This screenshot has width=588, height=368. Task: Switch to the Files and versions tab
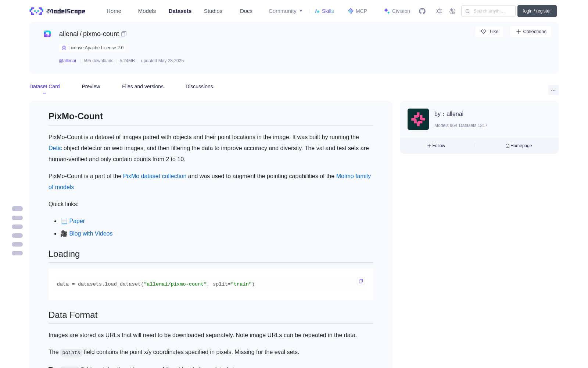[143, 86]
